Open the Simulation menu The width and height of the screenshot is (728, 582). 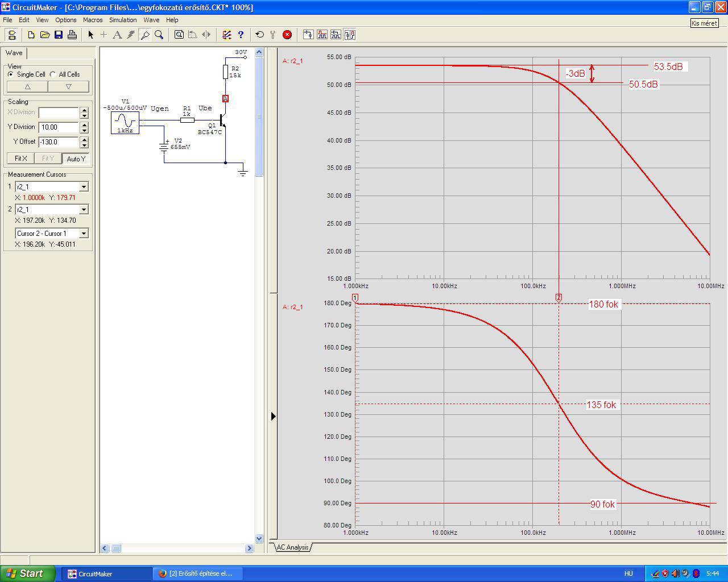click(123, 20)
